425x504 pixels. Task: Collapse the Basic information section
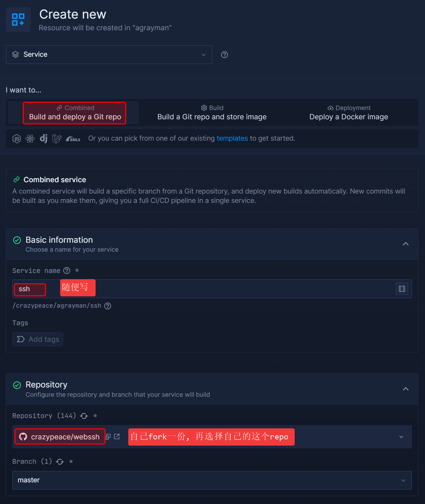[405, 244]
